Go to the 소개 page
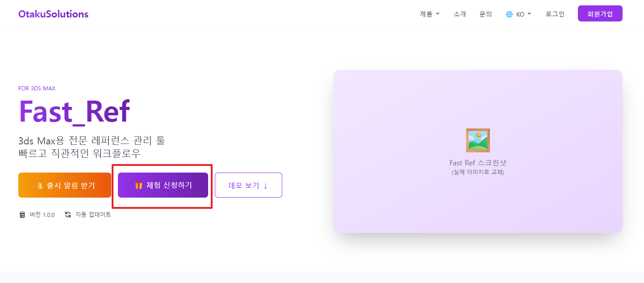Screen dimensions: 644x283 click(x=460, y=14)
